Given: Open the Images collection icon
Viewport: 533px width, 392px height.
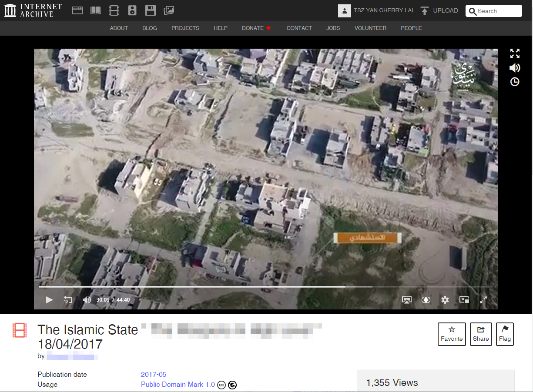Looking at the screenshot, I should click(x=169, y=10).
